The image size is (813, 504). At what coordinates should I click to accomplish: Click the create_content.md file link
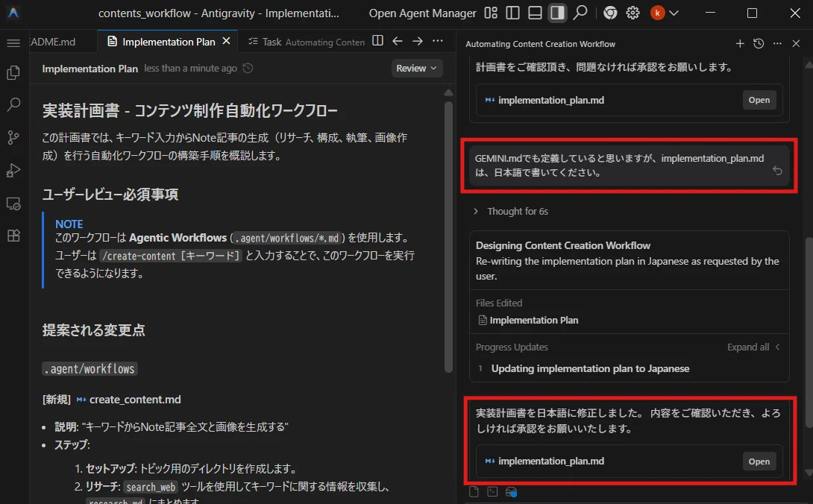(x=135, y=400)
